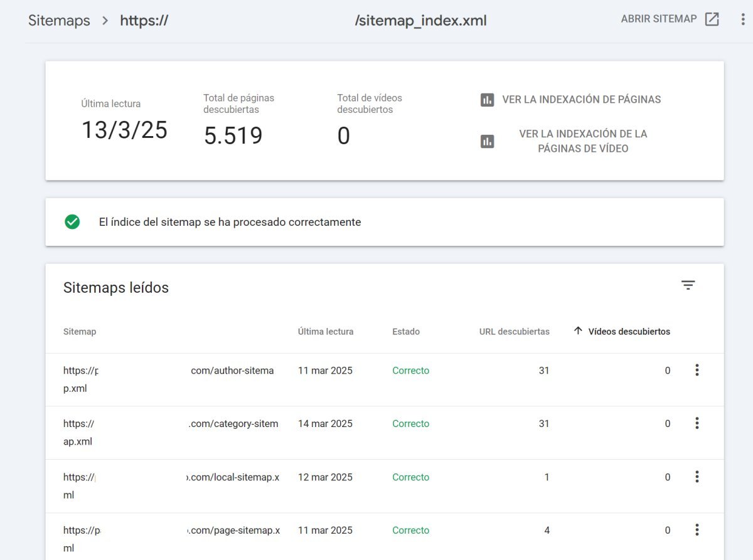Select the page-sitemap URL row
The height and width of the screenshot is (560, 753).
pyautogui.click(x=384, y=537)
